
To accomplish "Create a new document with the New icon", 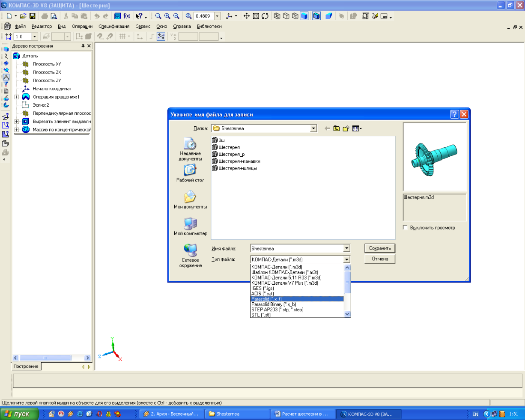I will coord(9,16).
